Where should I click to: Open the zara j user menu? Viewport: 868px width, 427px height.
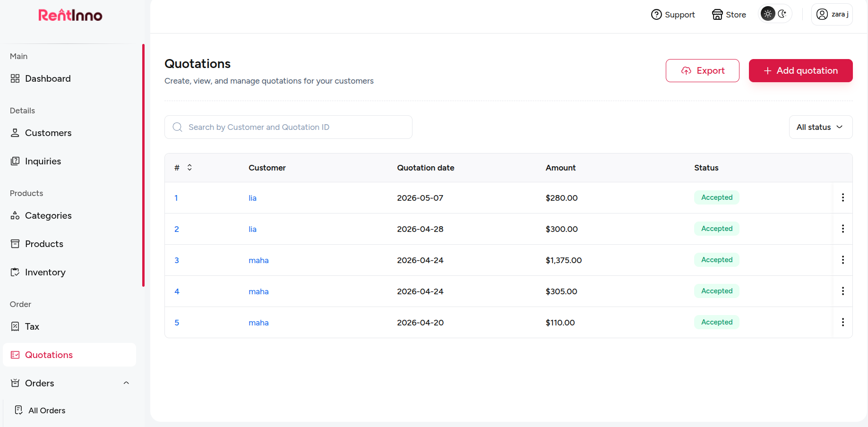[832, 14]
